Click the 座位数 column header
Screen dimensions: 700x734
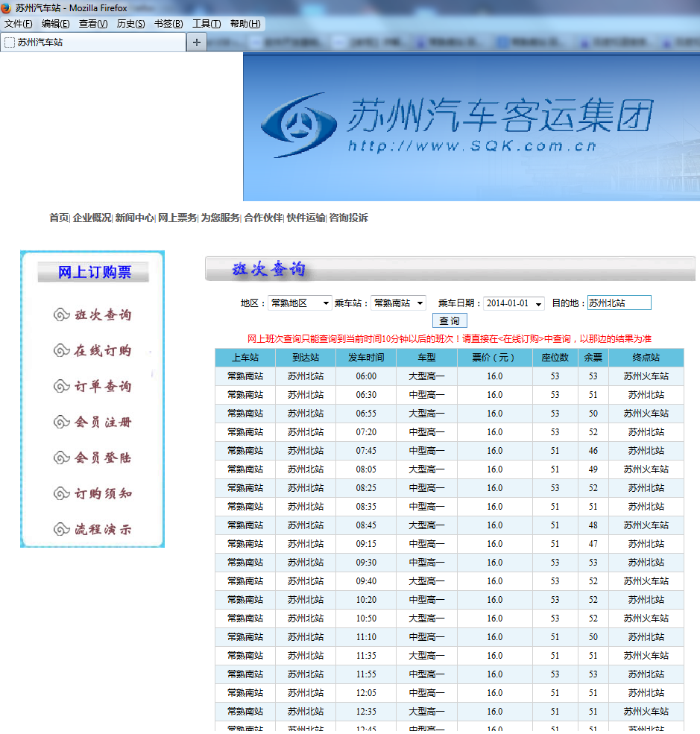tap(555, 358)
